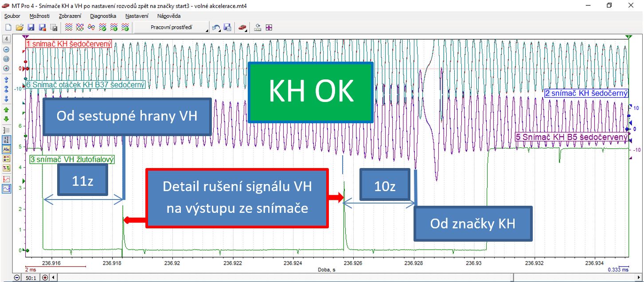The width and height of the screenshot is (644, 282).
Task: Select channel label 1 snímač KH šedočervený
Action: coord(68,44)
